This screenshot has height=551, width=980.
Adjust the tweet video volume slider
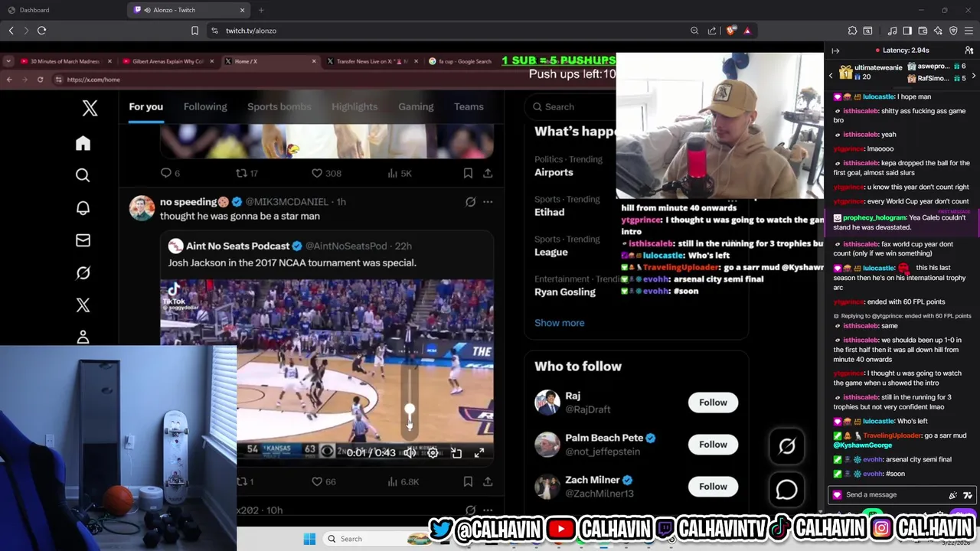coord(410,410)
